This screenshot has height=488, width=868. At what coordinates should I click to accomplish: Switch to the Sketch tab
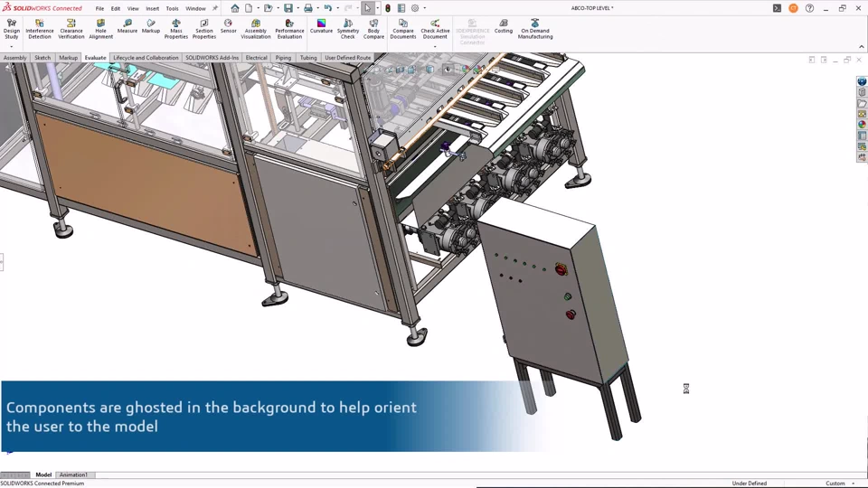pyautogui.click(x=42, y=58)
